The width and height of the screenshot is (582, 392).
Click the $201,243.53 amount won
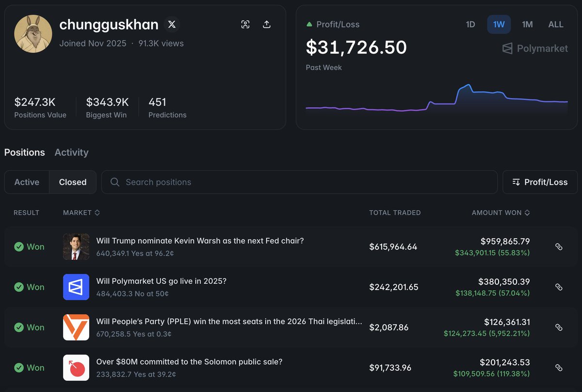505,362
